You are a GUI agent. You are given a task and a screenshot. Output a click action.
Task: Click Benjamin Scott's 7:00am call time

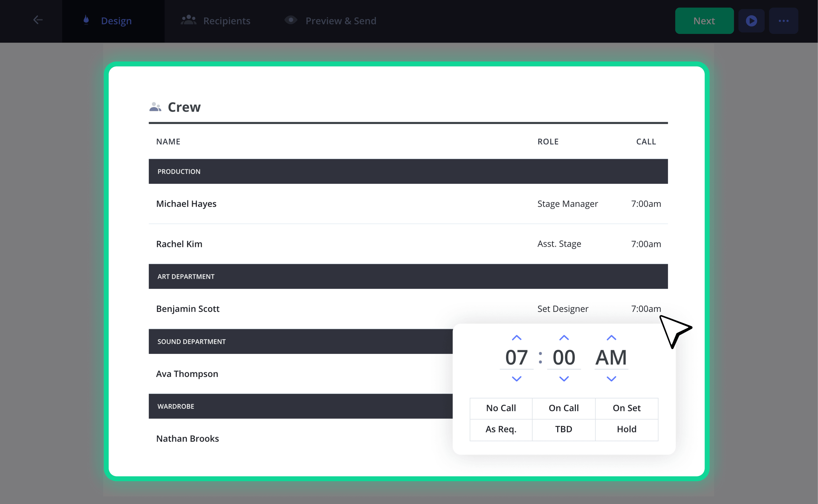coord(646,309)
